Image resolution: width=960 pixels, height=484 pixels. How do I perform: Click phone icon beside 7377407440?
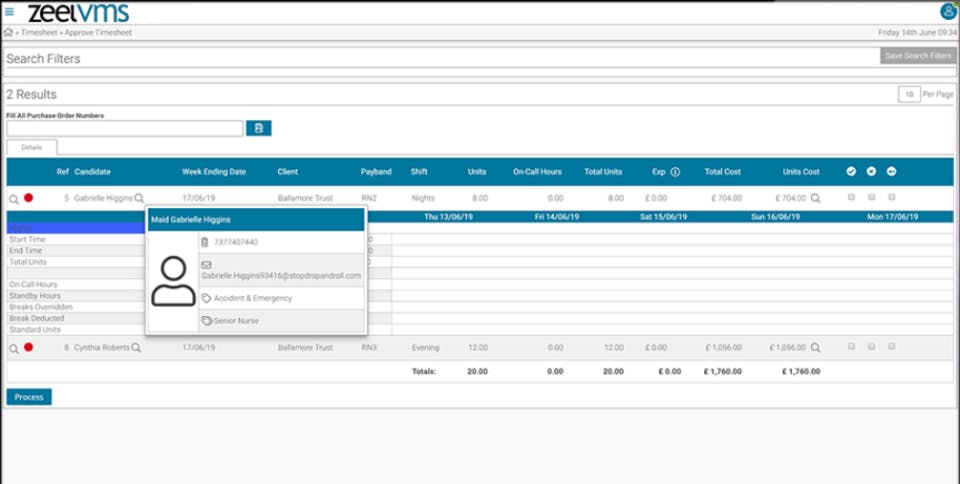click(205, 242)
